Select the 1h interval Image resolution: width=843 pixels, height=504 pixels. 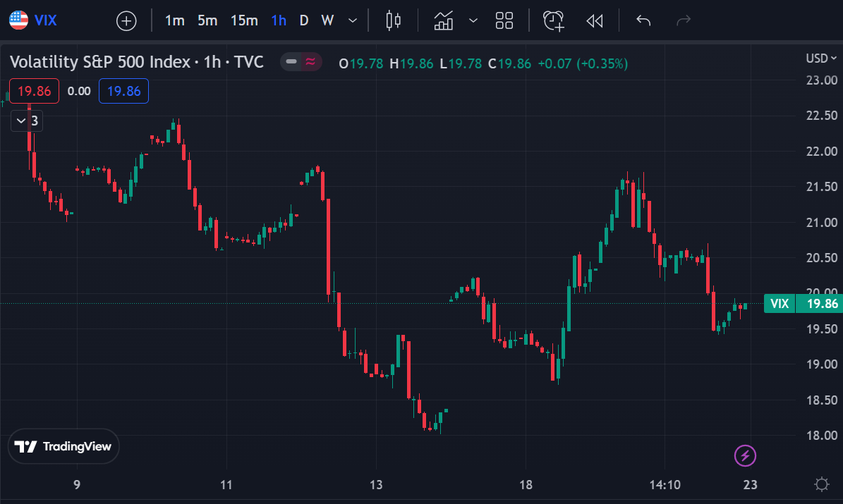point(279,20)
